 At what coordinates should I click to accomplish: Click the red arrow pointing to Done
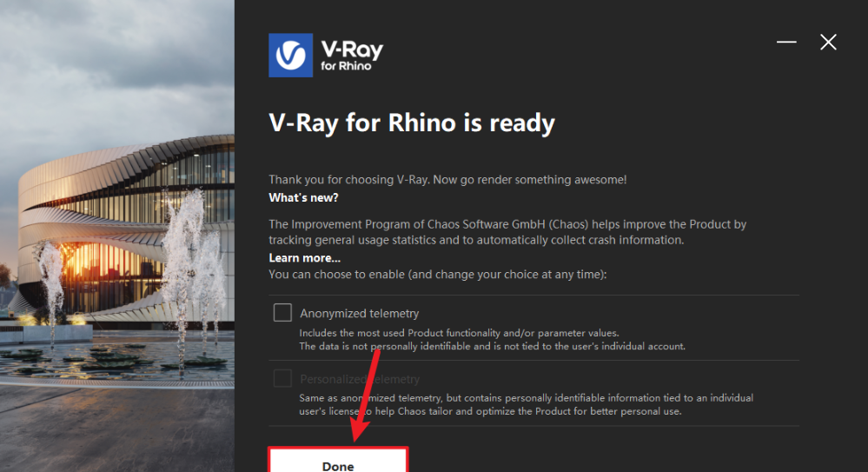365,395
